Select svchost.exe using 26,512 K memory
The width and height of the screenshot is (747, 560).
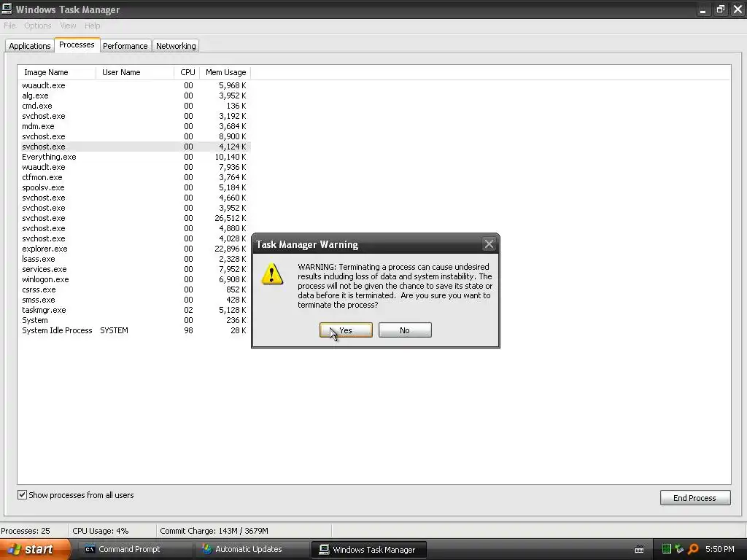pos(134,218)
